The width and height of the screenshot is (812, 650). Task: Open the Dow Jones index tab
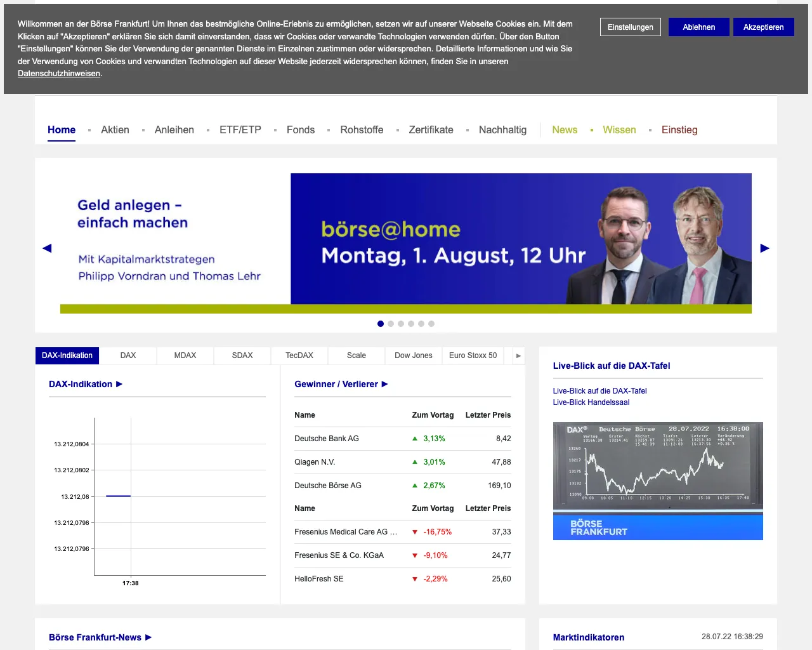point(413,355)
